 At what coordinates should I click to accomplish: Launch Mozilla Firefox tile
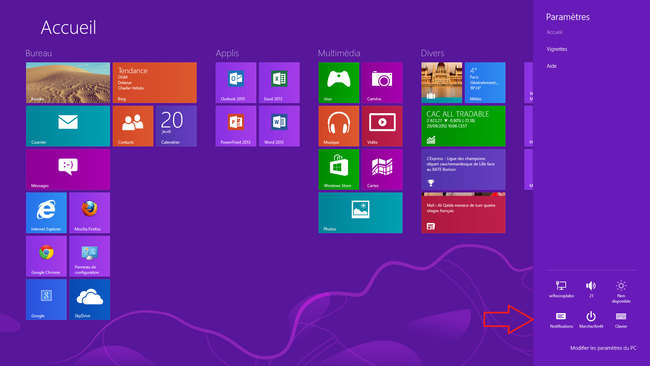[x=90, y=213]
